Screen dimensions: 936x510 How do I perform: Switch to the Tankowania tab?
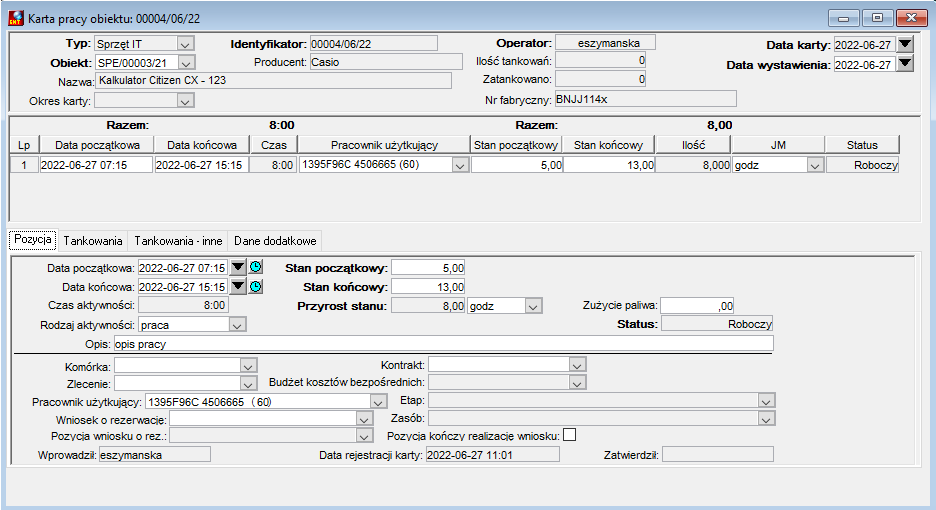click(93, 241)
